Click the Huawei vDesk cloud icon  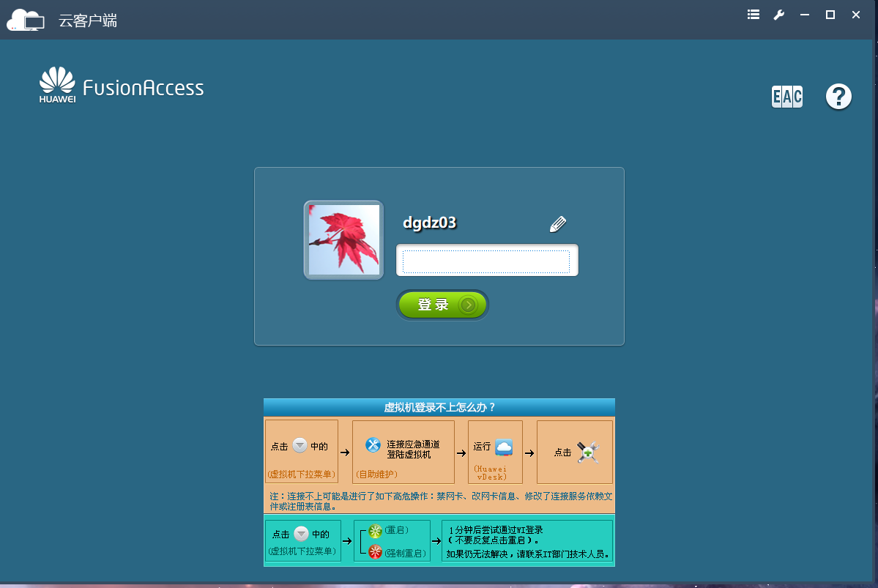pos(504,447)
